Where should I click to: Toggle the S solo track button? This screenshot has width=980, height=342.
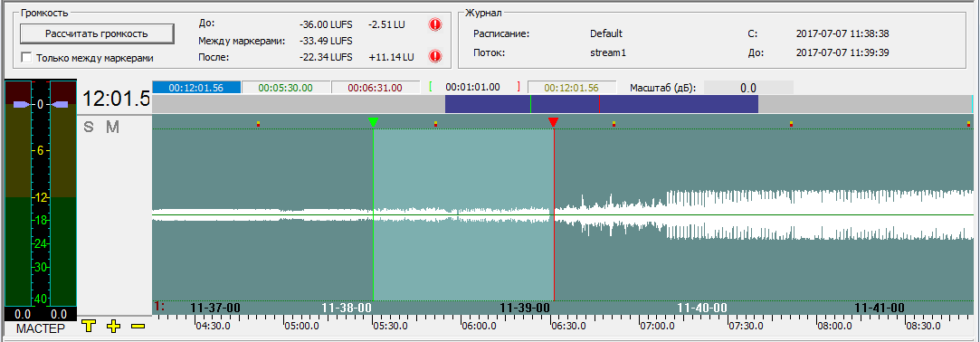89,127
